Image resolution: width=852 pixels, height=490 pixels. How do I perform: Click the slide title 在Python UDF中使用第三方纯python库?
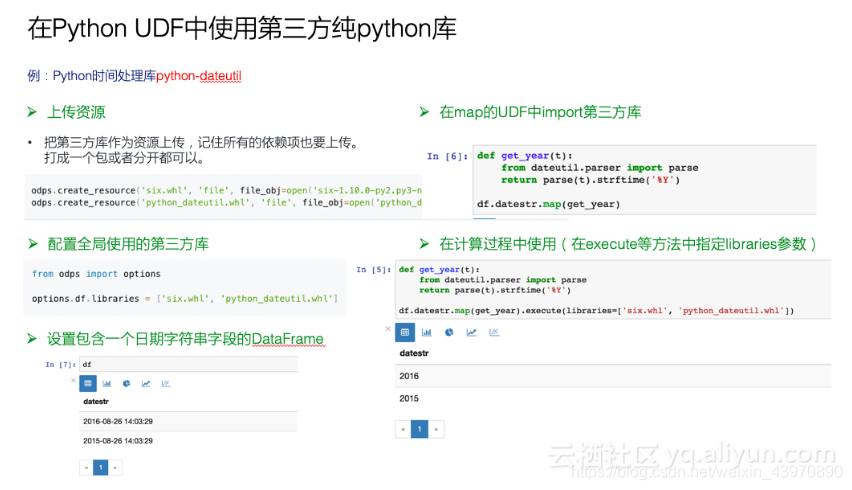click(x=242, y=28)
